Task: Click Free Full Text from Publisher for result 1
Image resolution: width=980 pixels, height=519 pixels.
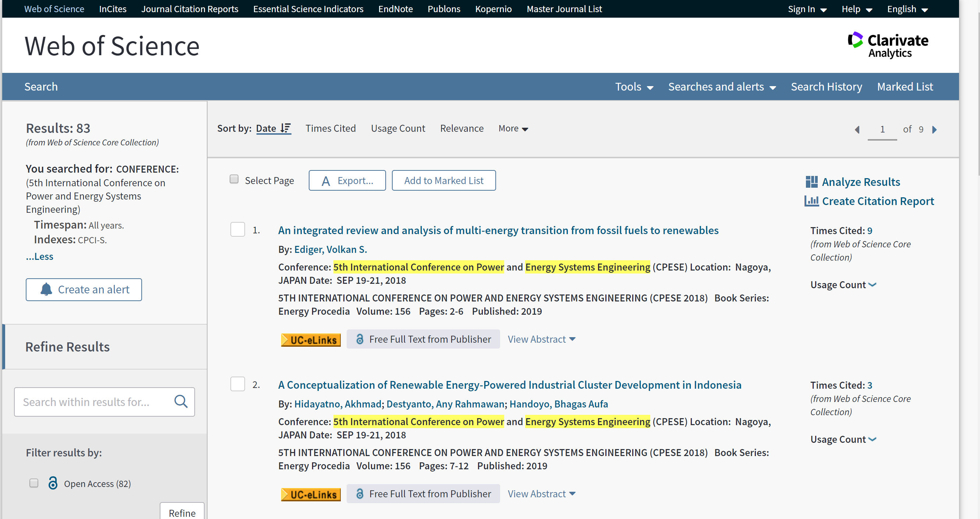Action: (x=423, y=339)
